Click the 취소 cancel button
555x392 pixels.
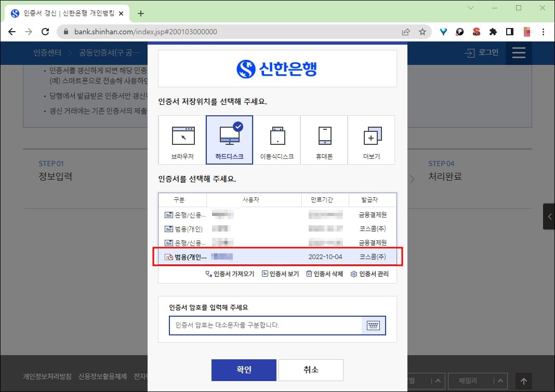click(x=311, y=370)
